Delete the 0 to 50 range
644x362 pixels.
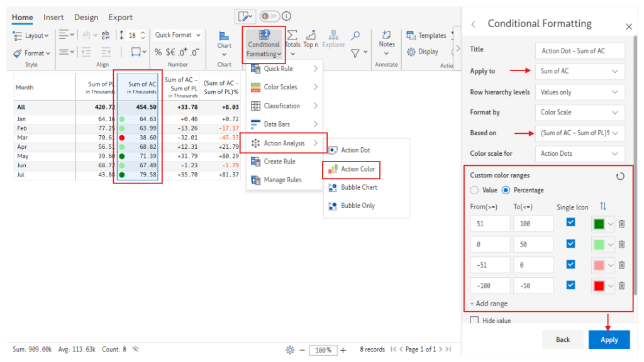pyautogui.click(x=621, y=244)
